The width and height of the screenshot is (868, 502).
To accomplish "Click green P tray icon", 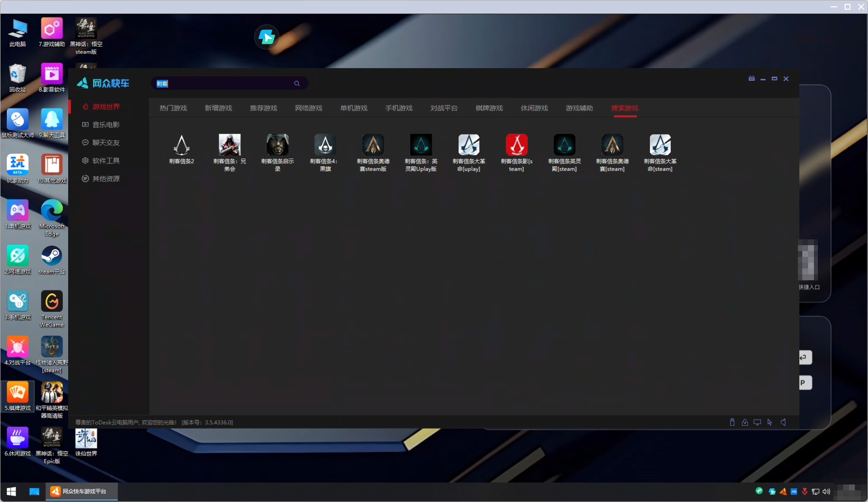I will point(759,491).
